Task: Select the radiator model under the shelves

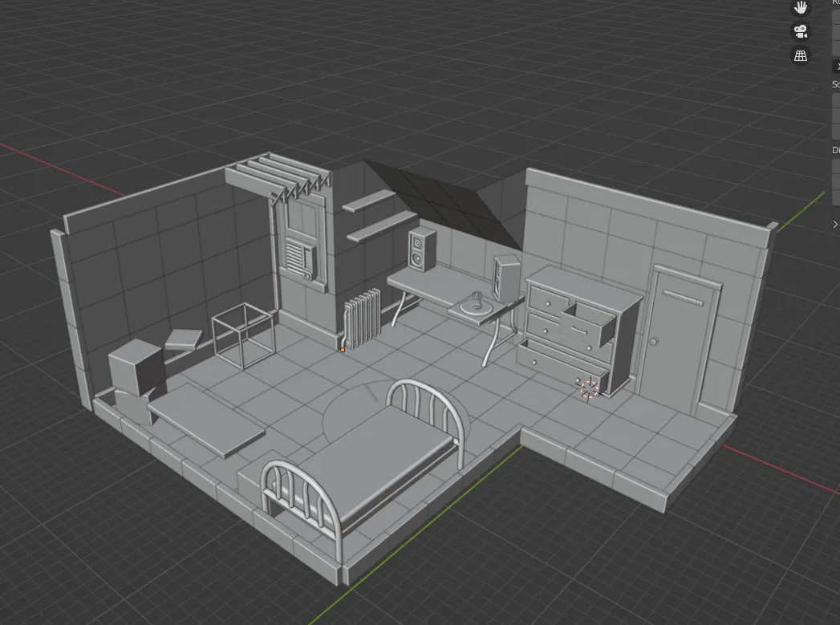Action: pyautogui.click(x=361, y=319)
